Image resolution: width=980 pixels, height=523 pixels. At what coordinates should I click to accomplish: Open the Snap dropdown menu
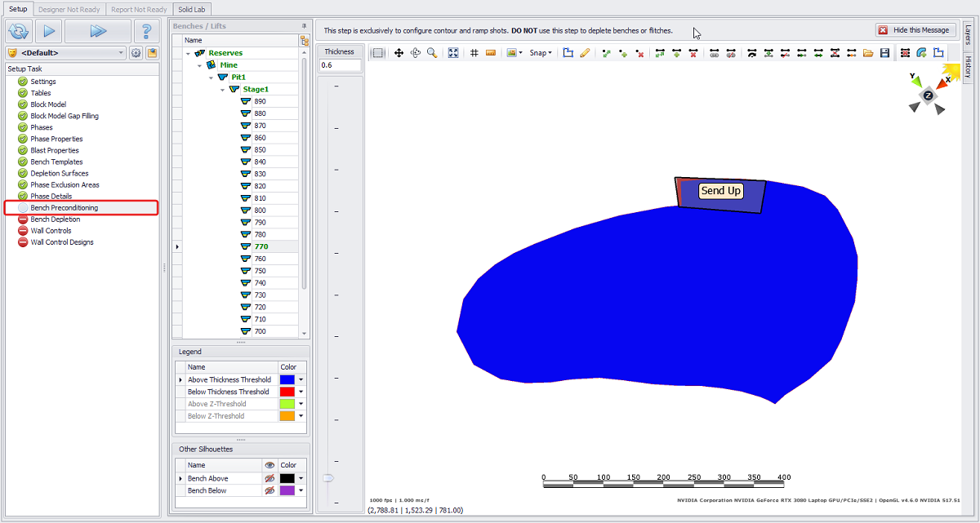[540, 53]
